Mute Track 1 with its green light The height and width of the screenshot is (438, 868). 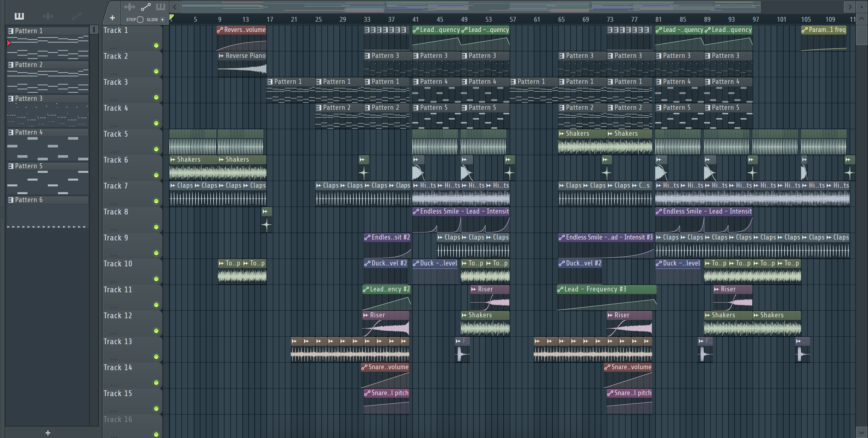[x=156, y=46]
